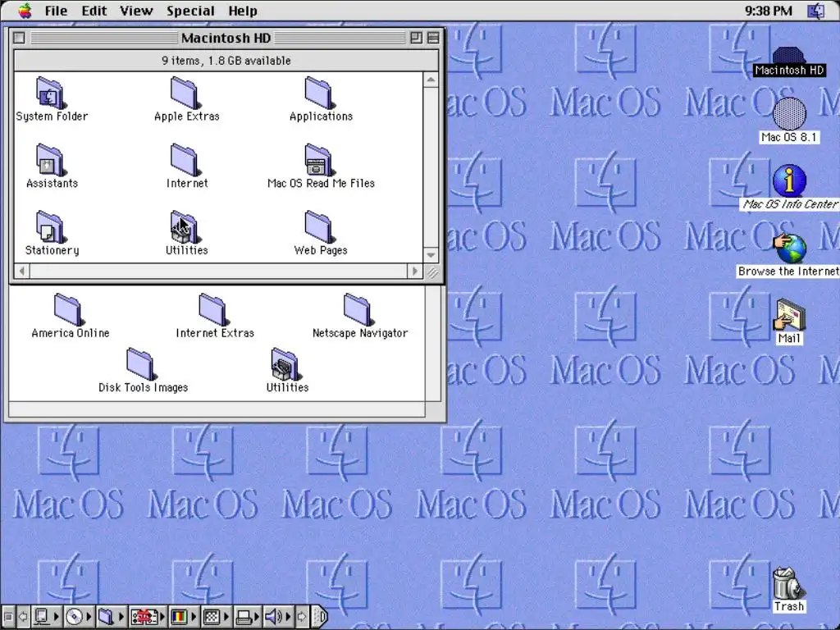Open the Special menu
Image resolution: width=840 pixels, height=630 pixels.
pyautogui.click(x=190, y=11)
